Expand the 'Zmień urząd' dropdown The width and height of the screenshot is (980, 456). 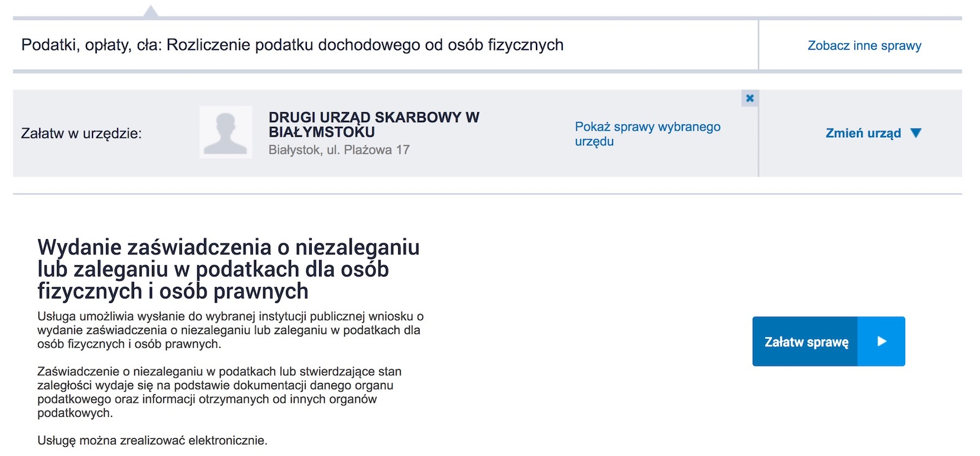tap(873, 133)
